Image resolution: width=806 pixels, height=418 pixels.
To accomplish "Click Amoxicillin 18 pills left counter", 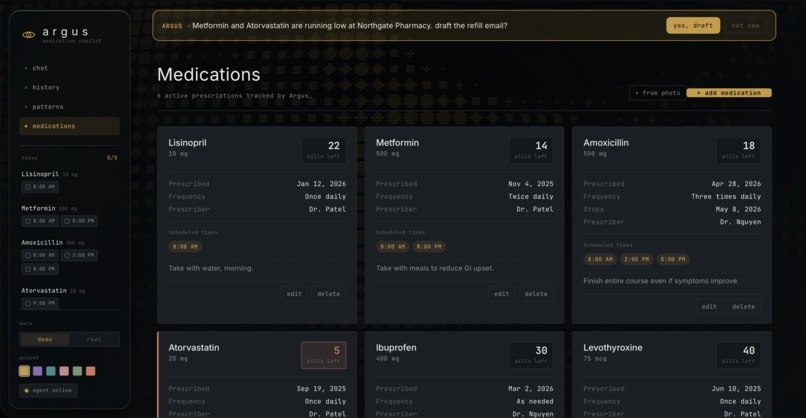I will pos(739,150).
